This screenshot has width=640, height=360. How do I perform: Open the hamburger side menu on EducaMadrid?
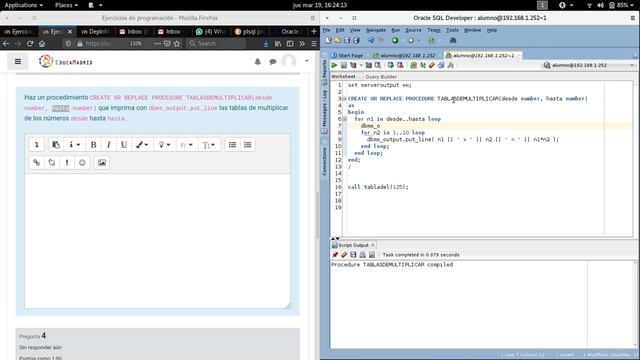(18, 62)
